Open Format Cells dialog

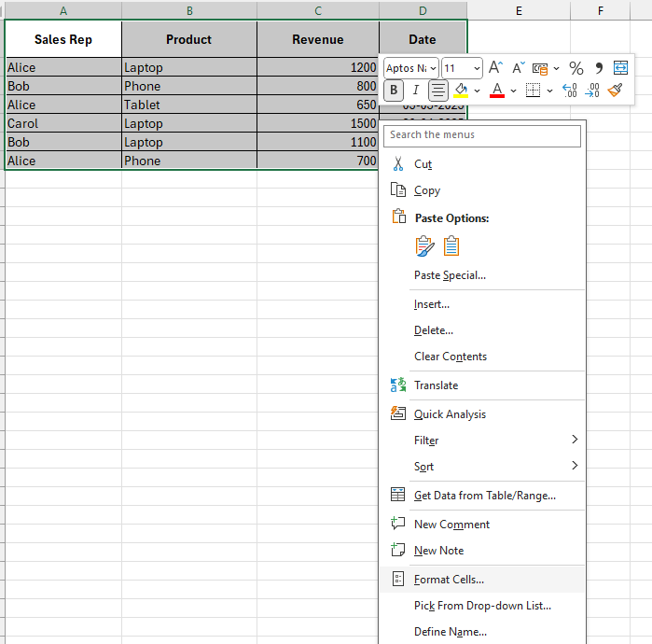482,580
